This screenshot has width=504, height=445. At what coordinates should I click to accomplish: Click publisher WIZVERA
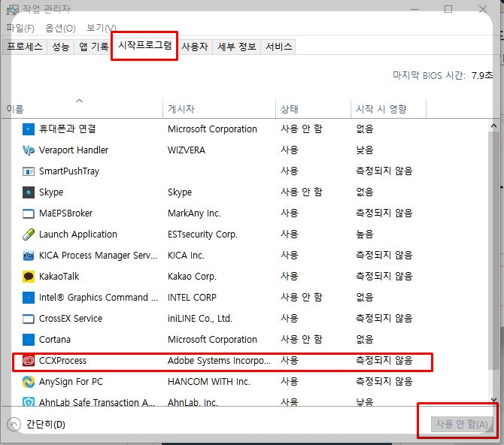point(187,150)
